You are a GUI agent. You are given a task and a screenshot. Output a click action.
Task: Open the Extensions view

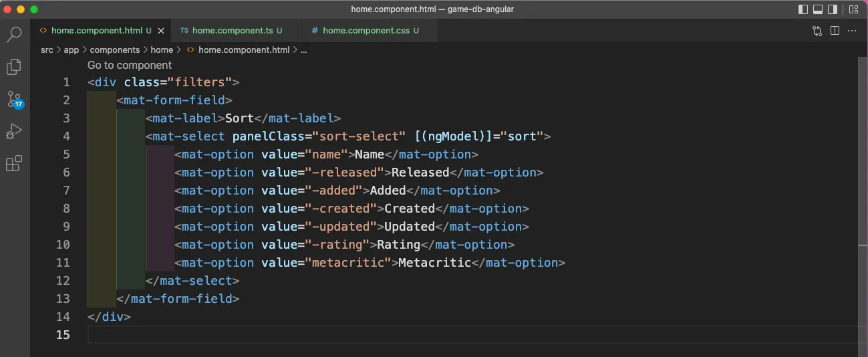pos(14,163)
